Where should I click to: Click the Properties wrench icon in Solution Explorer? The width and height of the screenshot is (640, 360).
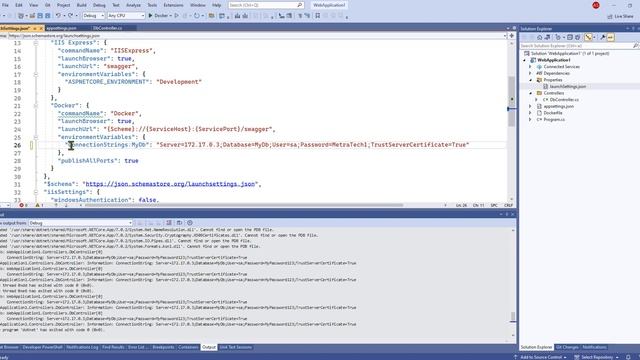(x=602, y=37)
